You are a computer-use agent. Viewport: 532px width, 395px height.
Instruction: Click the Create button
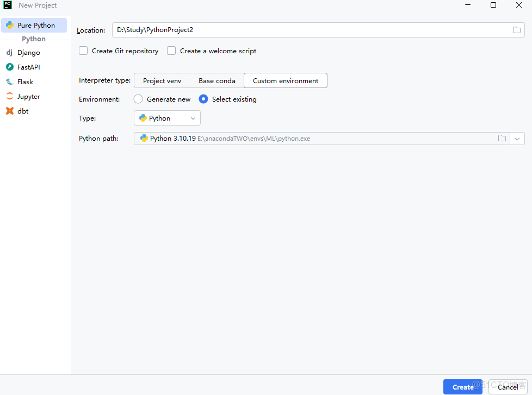coord(463,386)
